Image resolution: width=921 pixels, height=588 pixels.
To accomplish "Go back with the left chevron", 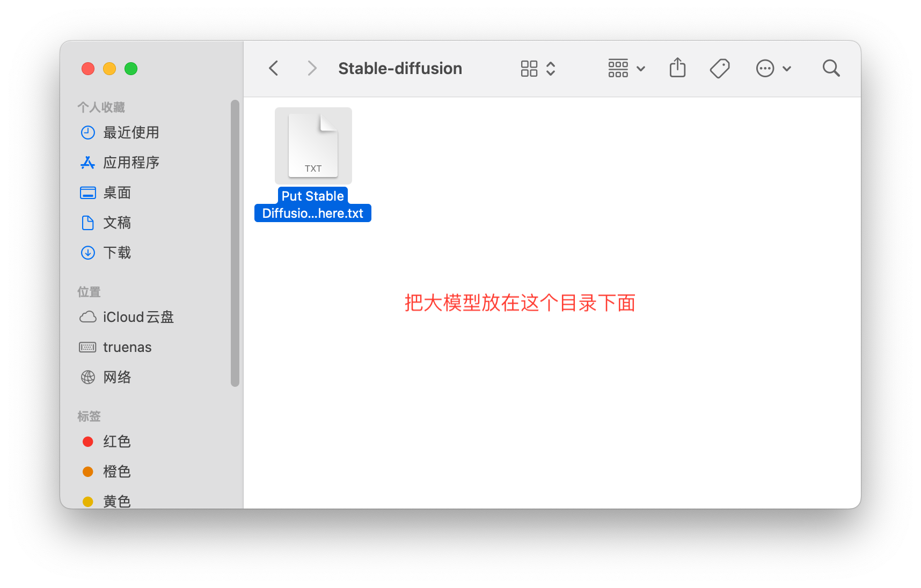I will tap(273, 68).
